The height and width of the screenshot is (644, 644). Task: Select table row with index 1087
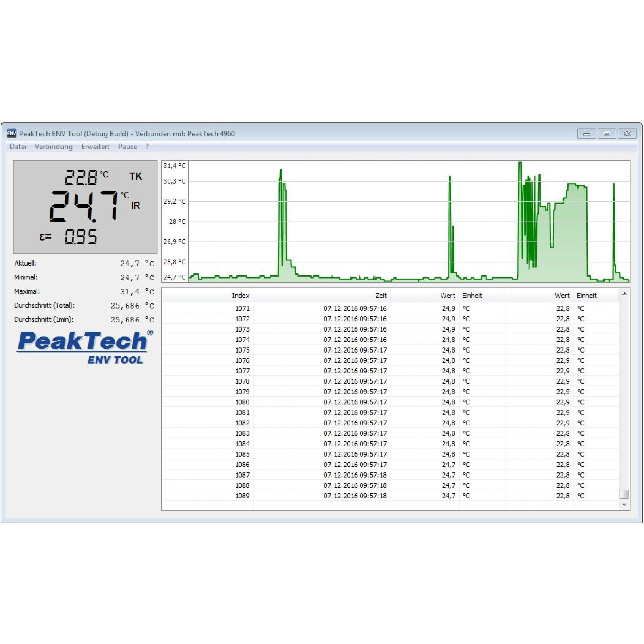click(391, 475)
